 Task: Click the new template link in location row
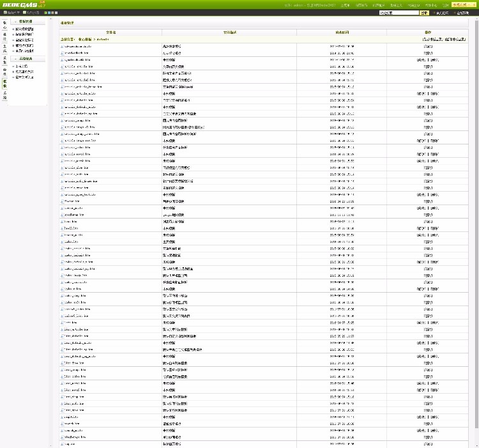click(433, 40)
